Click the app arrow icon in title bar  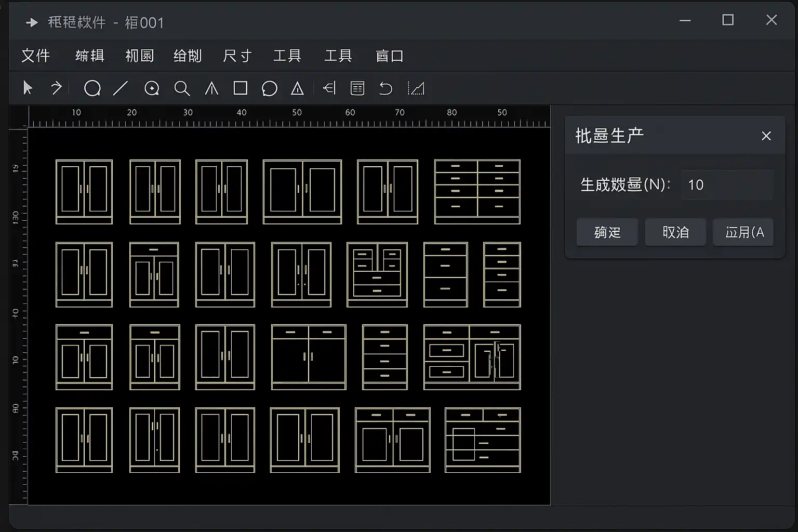click(32, 22)
